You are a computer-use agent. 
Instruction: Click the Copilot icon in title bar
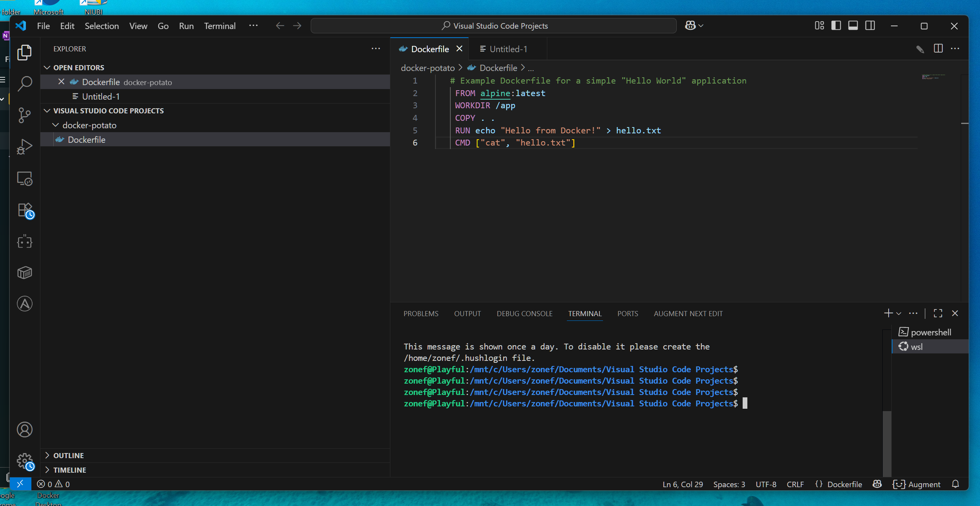690,26
